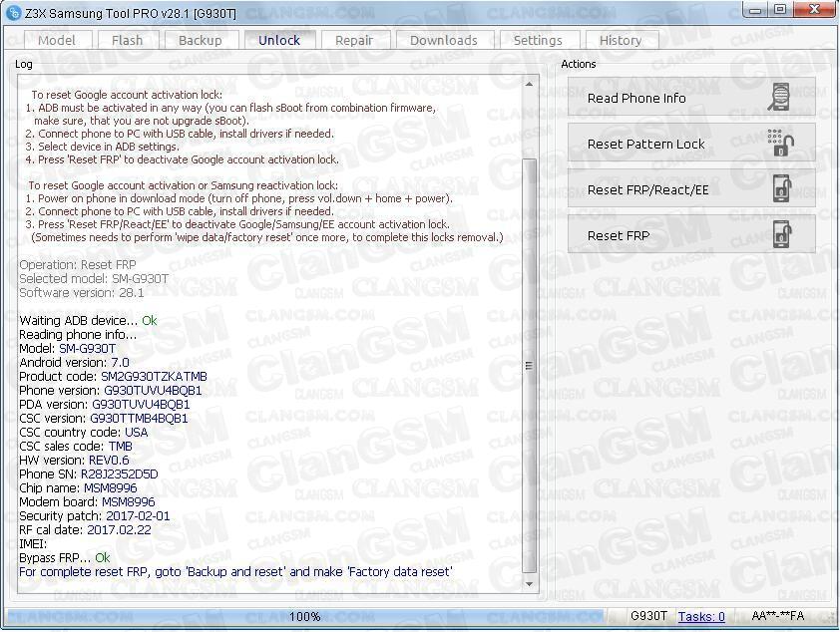Click the AA**-**FA card ID in status bar
The width and height of the screenshot is (840, 632).
click(778, 616)
